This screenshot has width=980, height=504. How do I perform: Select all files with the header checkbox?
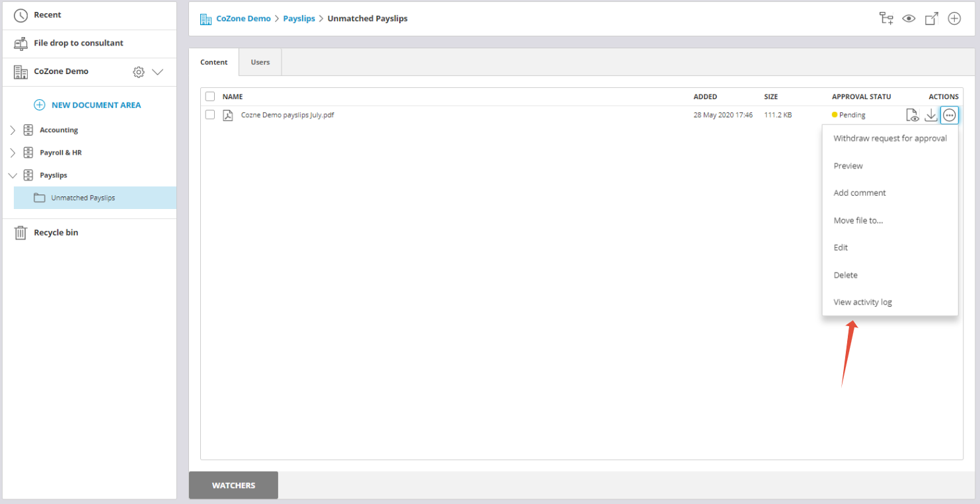pos(209,96)
